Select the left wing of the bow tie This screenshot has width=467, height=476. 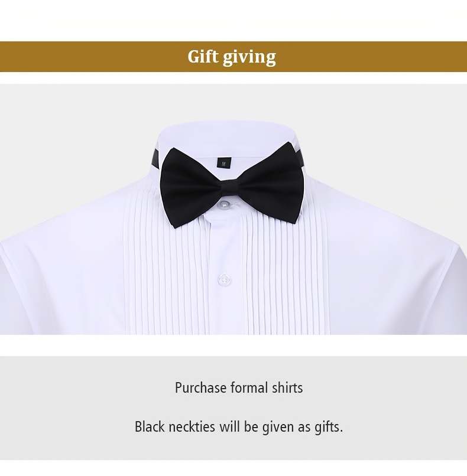191,188
